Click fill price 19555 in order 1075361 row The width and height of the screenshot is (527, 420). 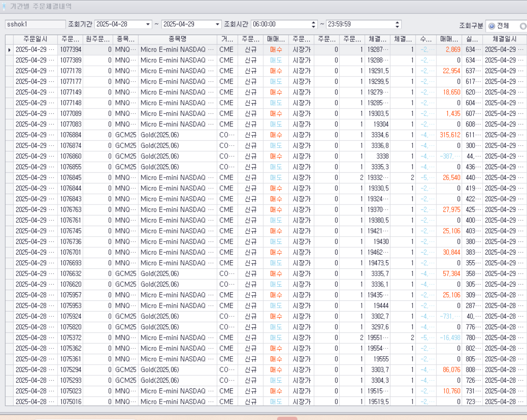click(x=381, y=359)
